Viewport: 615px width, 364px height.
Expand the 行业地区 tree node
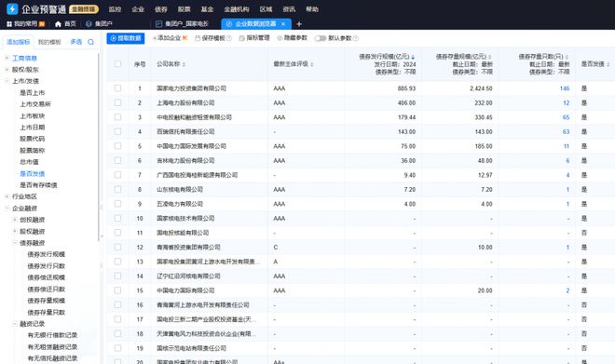(x=7, y=196)
